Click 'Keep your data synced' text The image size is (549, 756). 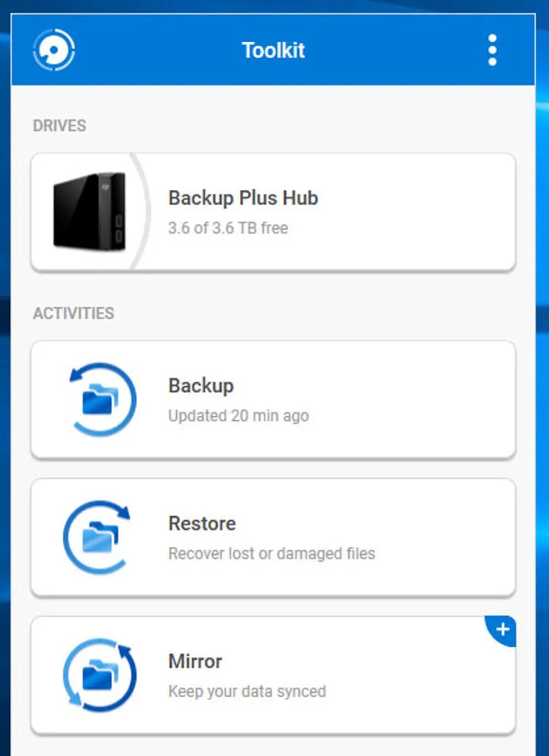click(x=247, y=691)
